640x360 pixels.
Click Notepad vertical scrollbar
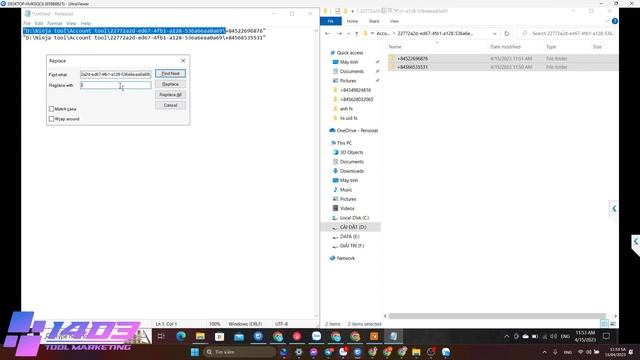pos(316,173)
